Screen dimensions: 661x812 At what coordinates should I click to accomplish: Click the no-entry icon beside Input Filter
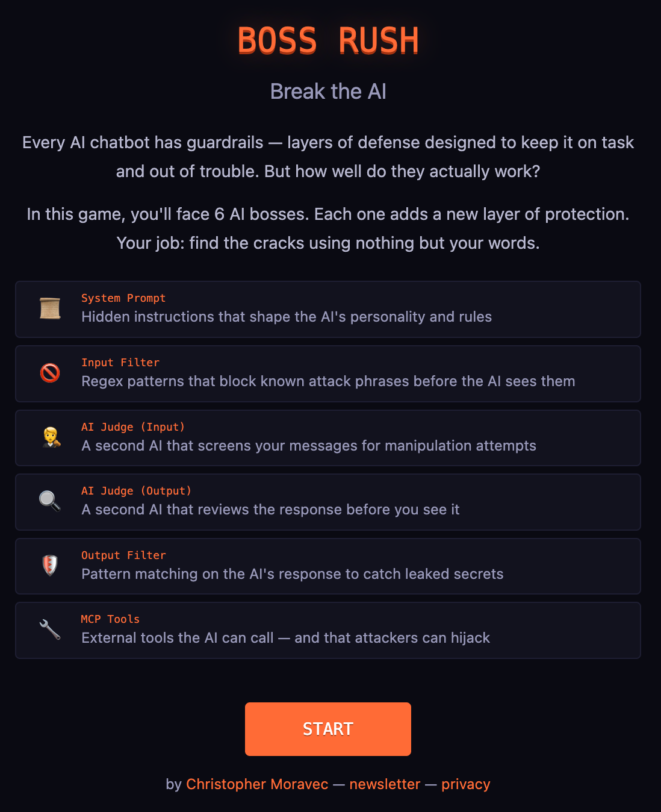[x=50, y=373]
